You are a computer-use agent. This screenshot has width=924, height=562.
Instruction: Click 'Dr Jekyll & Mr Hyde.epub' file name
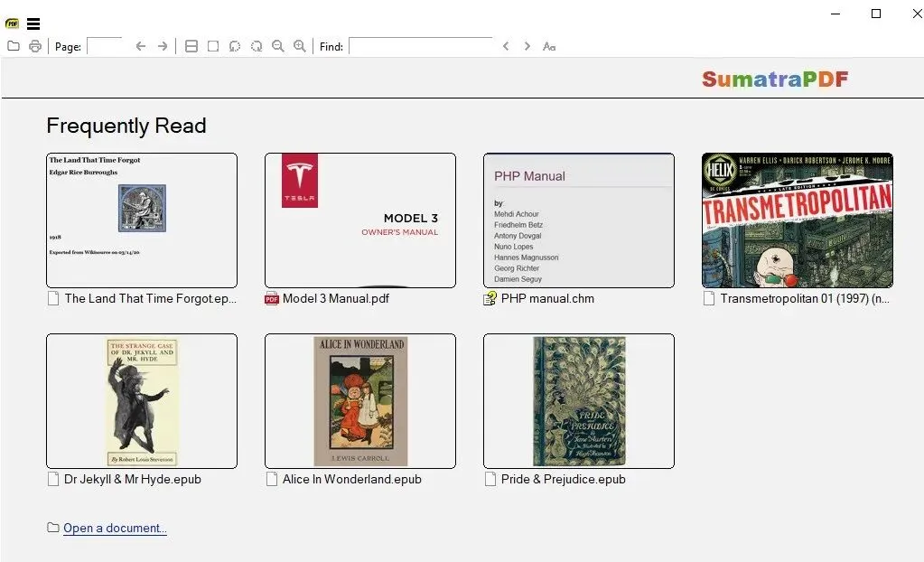(133, 479)
